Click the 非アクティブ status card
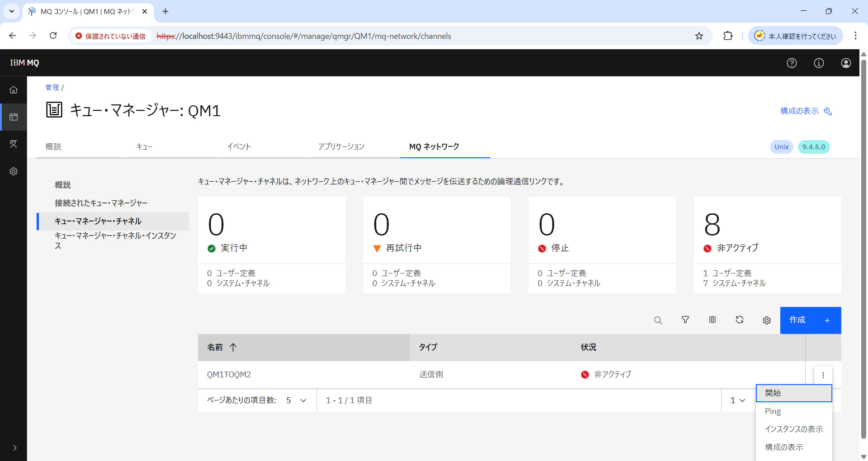 [768, 245]
